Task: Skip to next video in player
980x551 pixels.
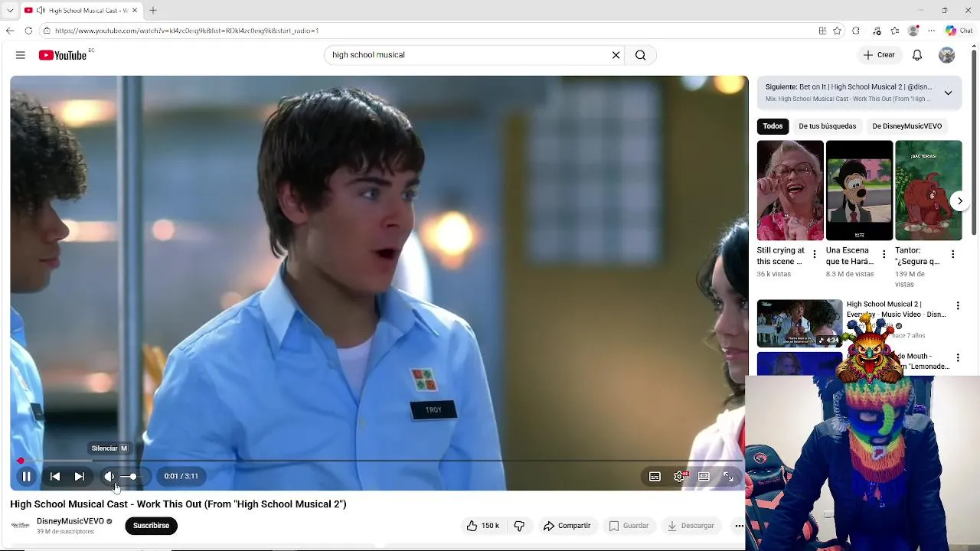Action: [79, 476]
